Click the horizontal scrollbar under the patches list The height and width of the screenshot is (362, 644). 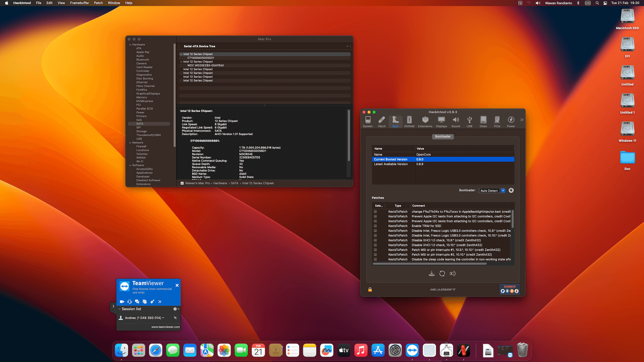point(430,264)
